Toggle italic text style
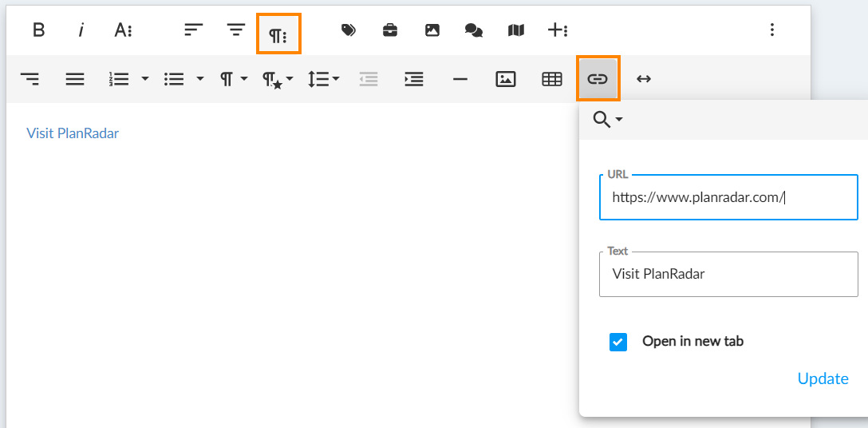The width and height of the screenshot is (868, 428). (81, 30)
